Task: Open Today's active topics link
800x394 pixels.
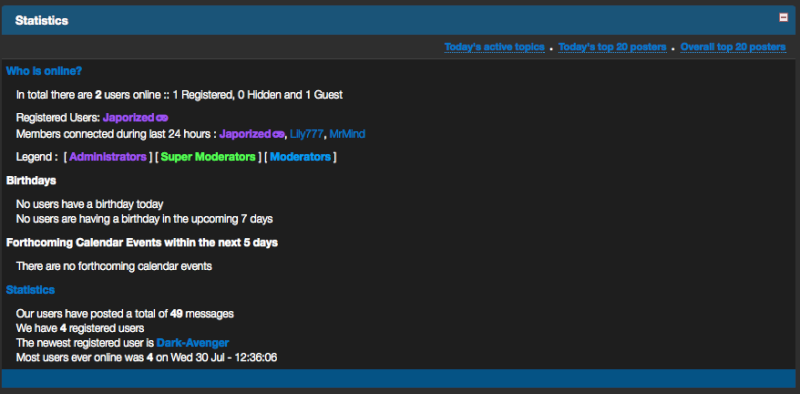Action: [494, 47]
